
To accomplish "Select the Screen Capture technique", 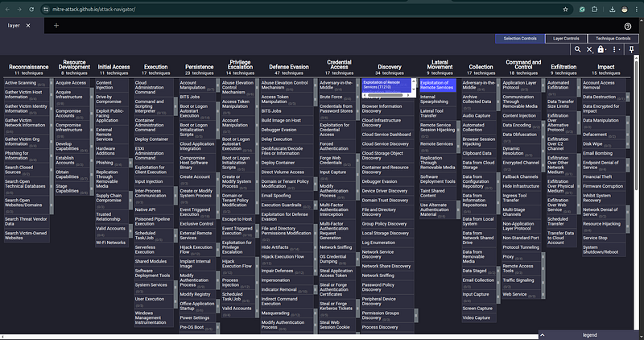I will pos(478,309).
